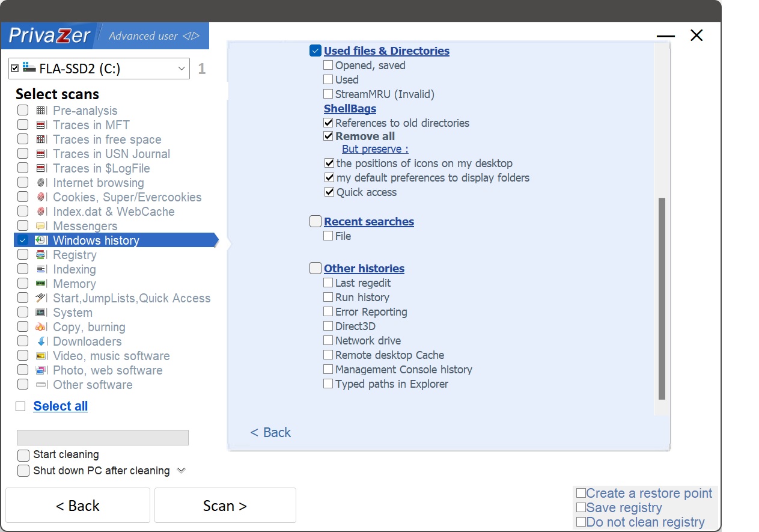
Task: Click the Internet browsing fingerprint icon
Action: coord(41,183)
